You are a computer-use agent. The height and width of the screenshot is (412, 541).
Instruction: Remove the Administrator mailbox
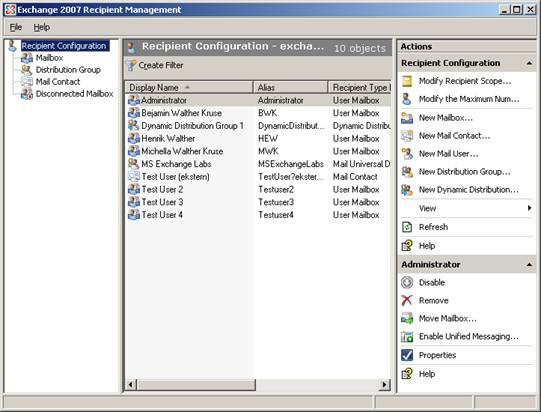click(433, 301)
